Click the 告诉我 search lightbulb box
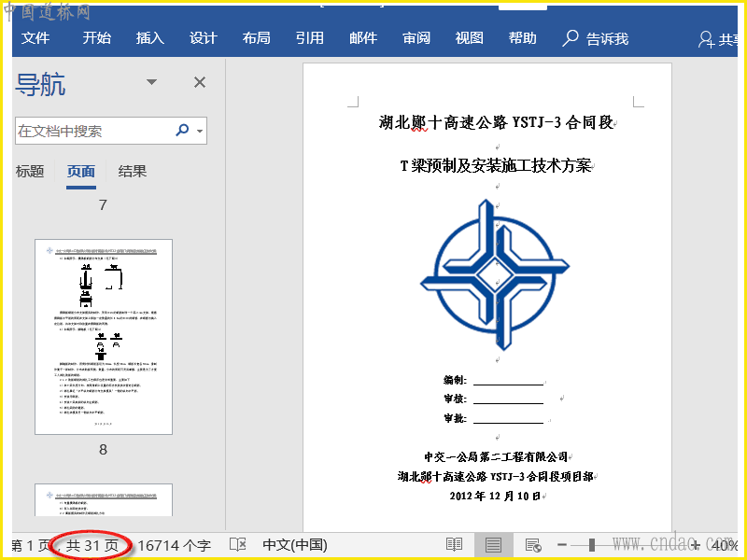 click(596, 38)
